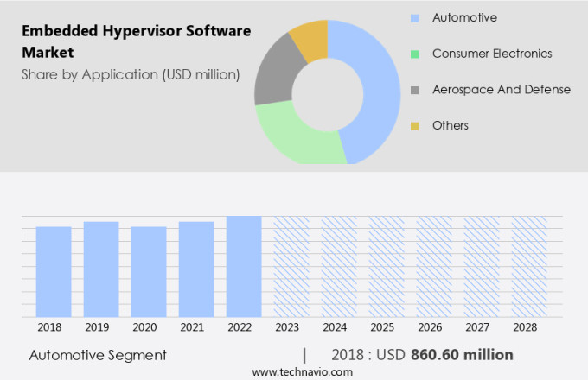Click the hatched forecast bar above 2025
This screenshot has width=588, height=380.
coord(387,266)
